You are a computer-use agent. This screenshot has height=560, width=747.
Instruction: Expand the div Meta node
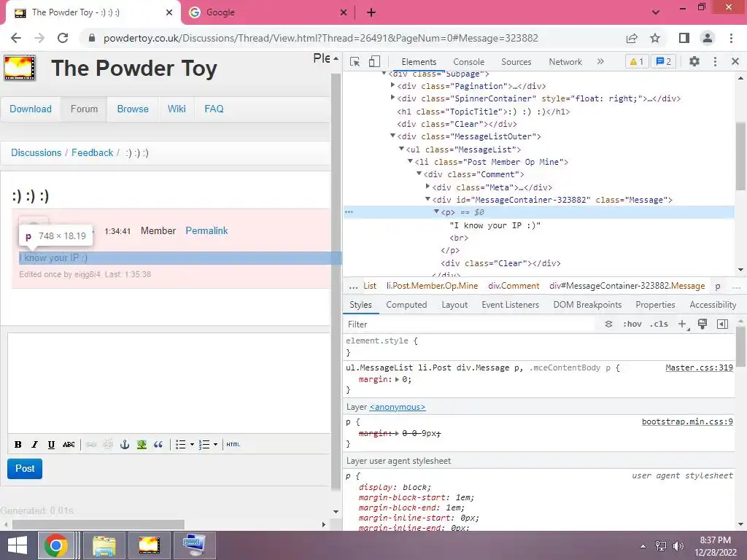[427, 187]
